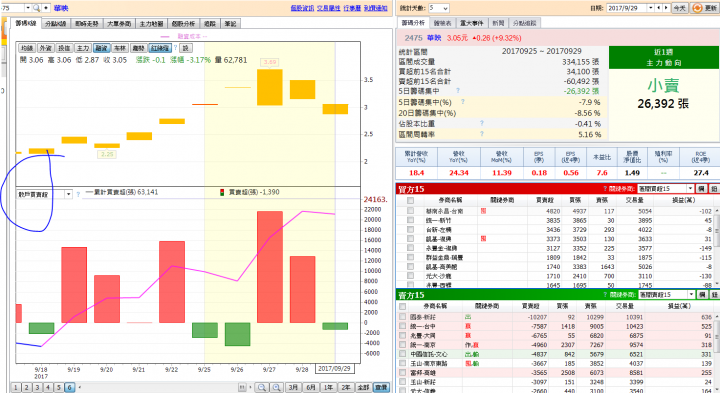Click the orange refresh (更新) icon button

(698, 8)
